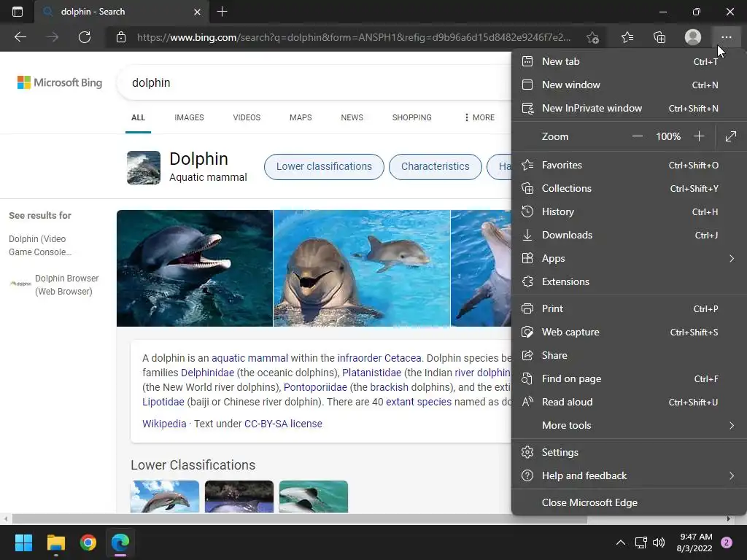747x560 pixels.
Task: Add this page to favorites star icon
Action: 592,37
